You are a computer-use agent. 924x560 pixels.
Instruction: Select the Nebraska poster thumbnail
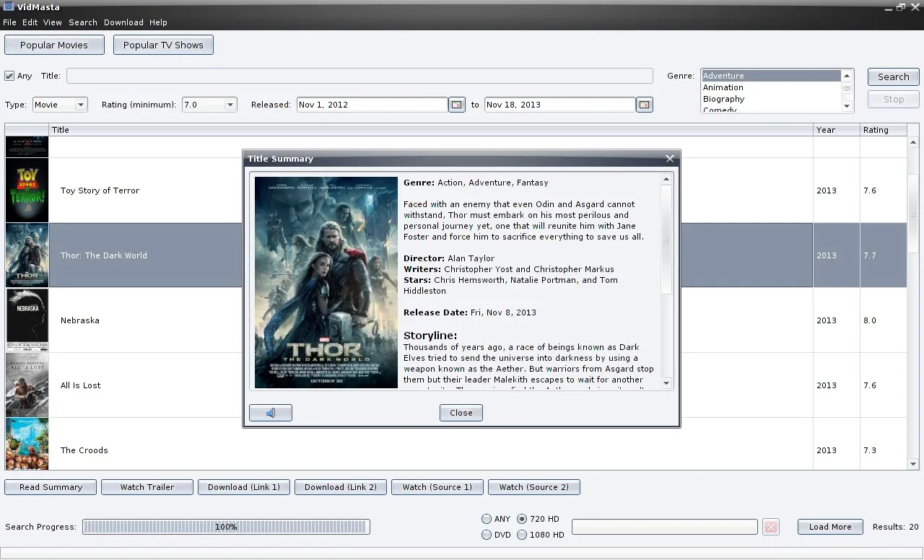coord(27,320)
